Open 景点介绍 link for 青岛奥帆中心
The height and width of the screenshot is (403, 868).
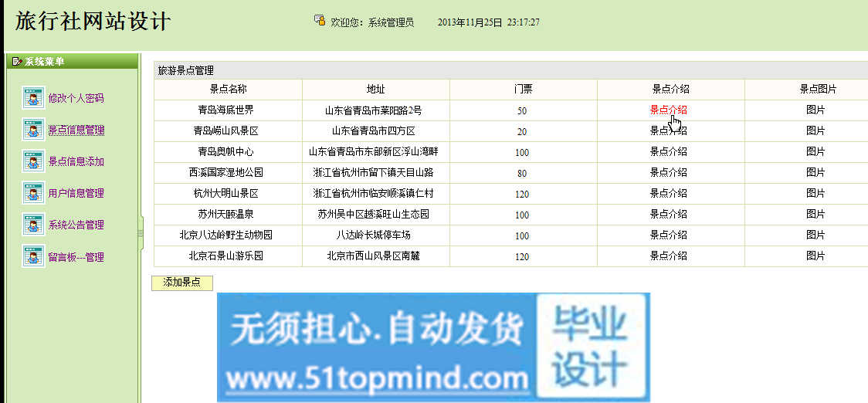click(669, 151)
